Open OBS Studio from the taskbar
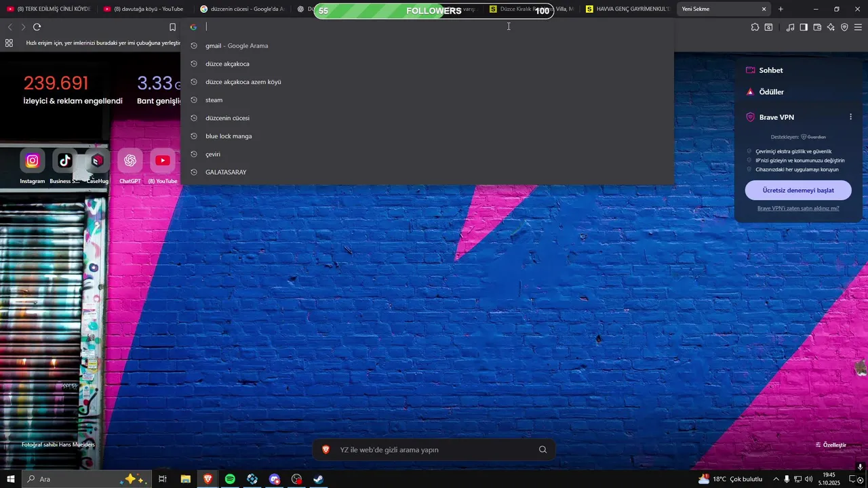The height and width of the screenshot is (488, 868). point(296,479)
